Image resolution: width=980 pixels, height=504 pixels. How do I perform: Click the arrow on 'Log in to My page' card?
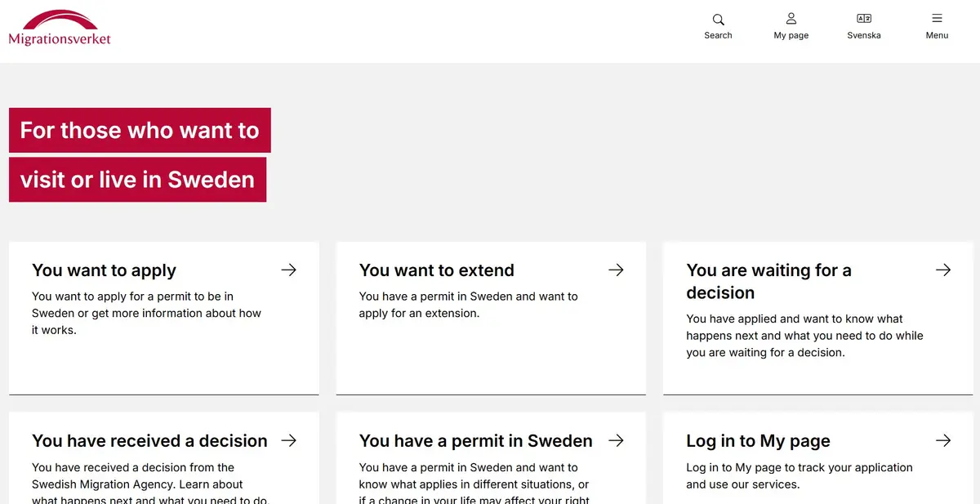point(943,440)
